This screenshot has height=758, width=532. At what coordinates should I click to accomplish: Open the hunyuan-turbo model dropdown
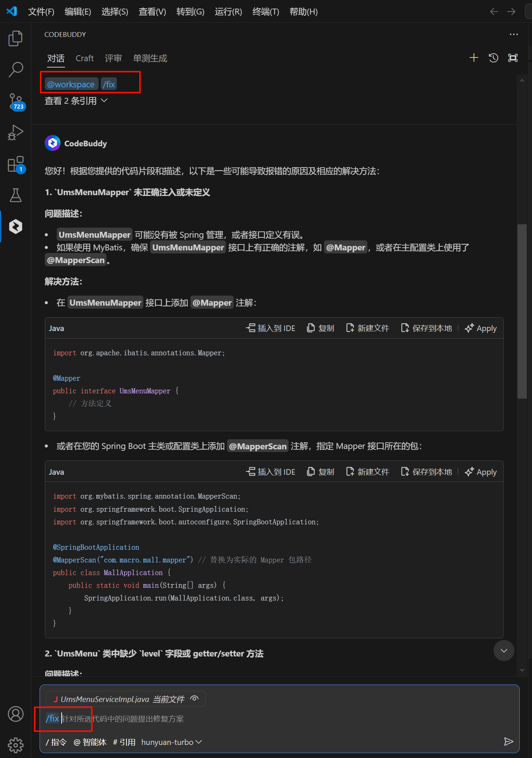click(x=171, y=742)
